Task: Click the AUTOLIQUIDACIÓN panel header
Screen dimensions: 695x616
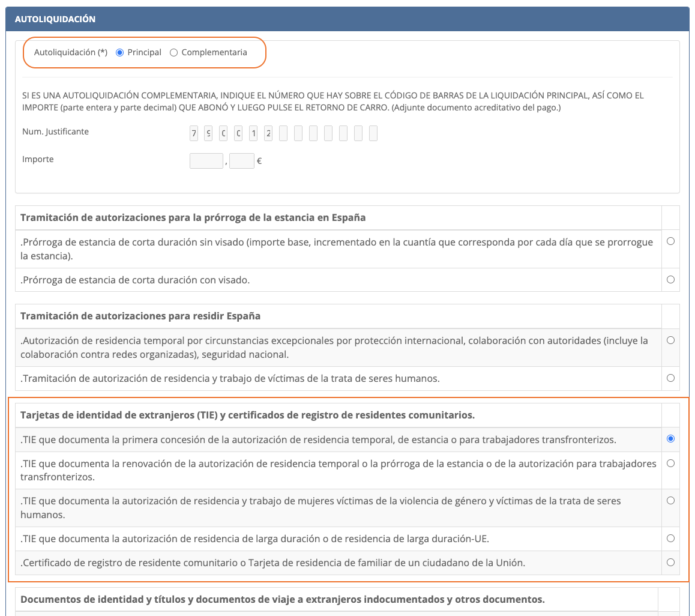Action: click(x=347, y=19)
